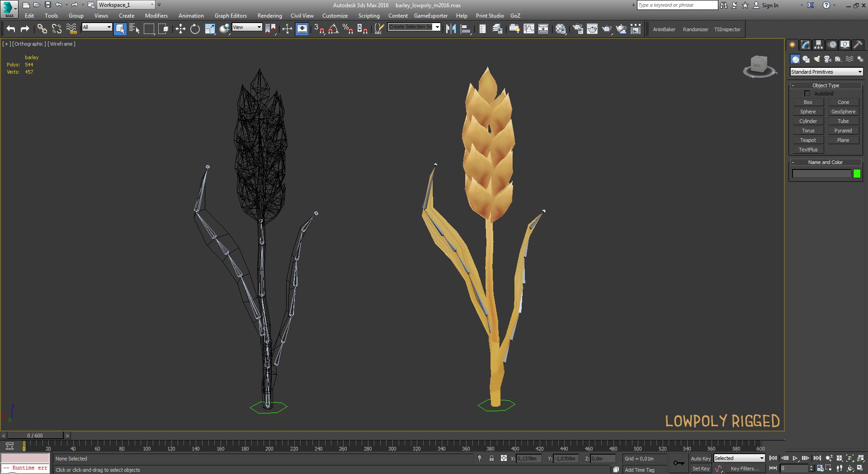
Task: Open the Graph Editors menu
Action: [x=231, y=16]
